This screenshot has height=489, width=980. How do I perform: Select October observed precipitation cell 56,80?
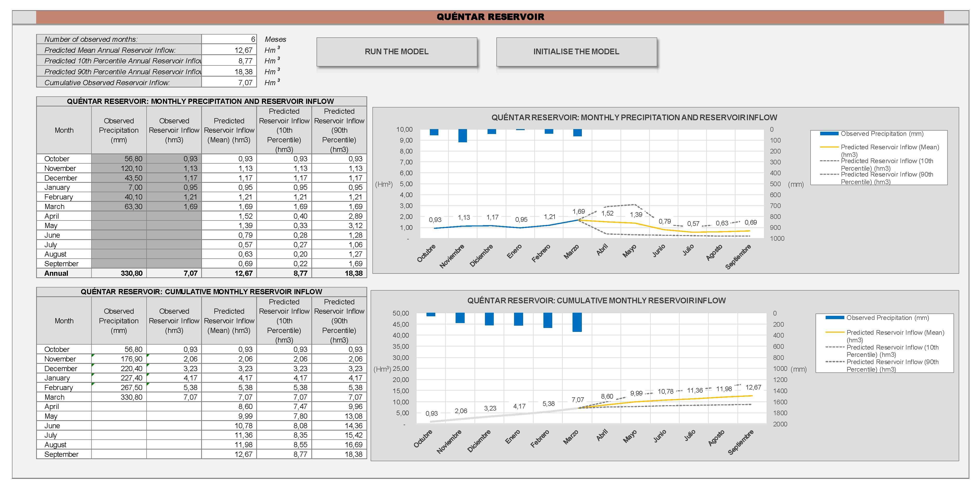119,159
